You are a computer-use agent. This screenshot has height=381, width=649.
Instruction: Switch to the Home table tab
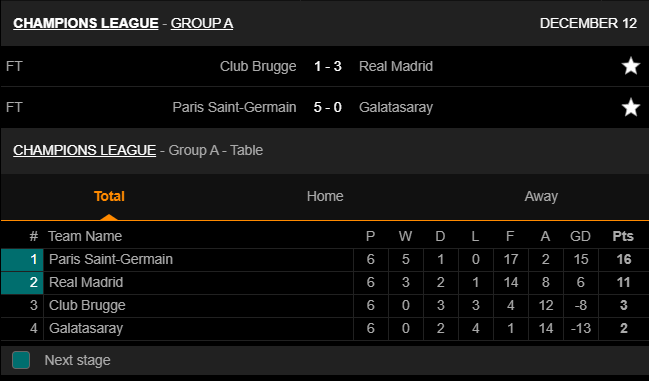click(x=325, y=196)
